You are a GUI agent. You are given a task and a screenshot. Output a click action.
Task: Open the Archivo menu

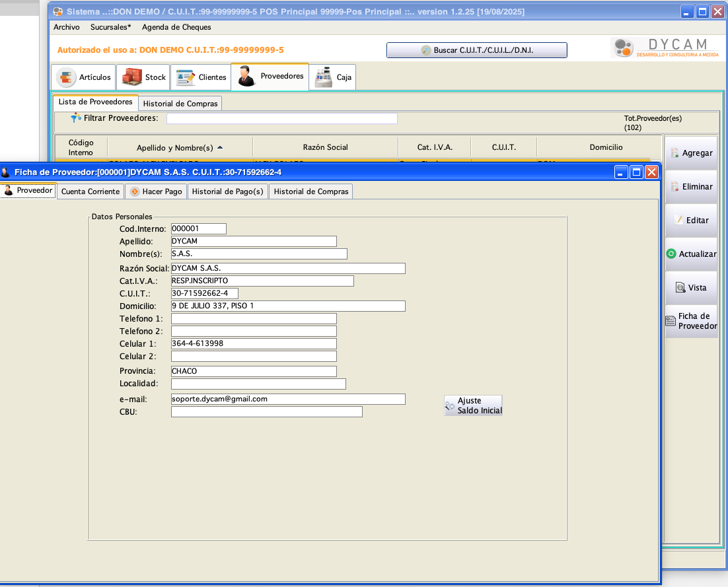click(x=66, y=27)
